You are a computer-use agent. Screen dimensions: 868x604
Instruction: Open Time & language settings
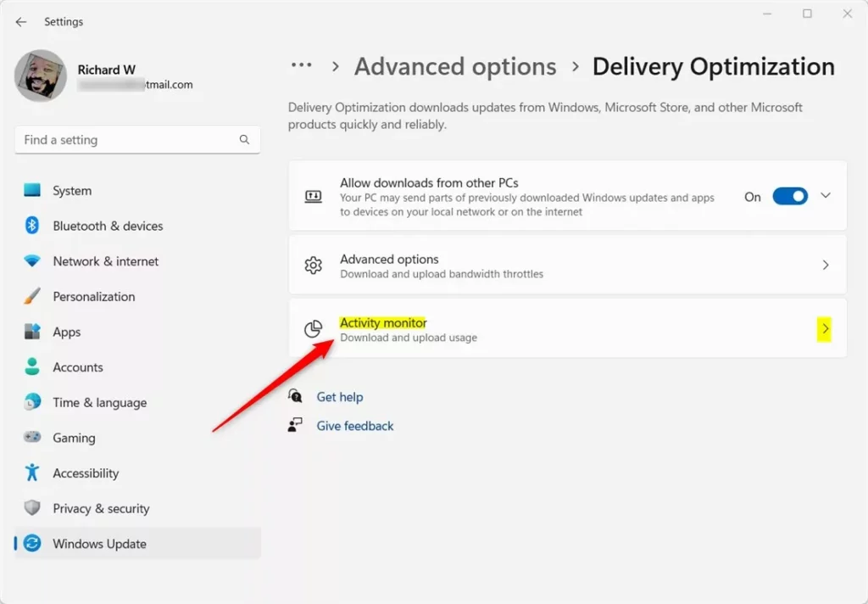pyautogui.click(x=137, y=402)
